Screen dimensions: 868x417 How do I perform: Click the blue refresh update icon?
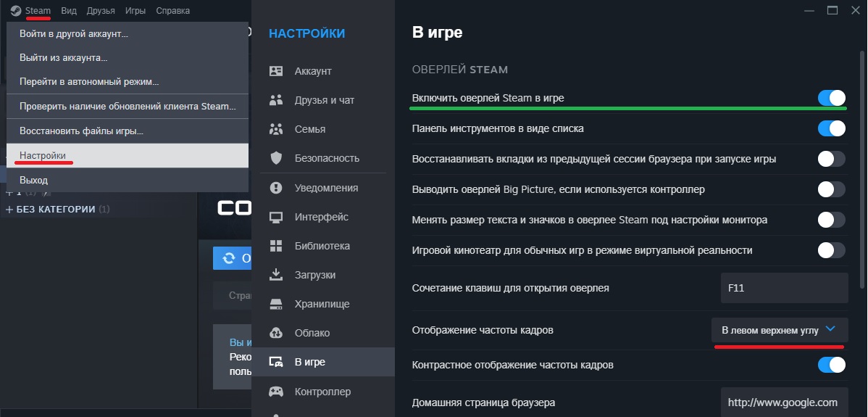click(229, 258)
